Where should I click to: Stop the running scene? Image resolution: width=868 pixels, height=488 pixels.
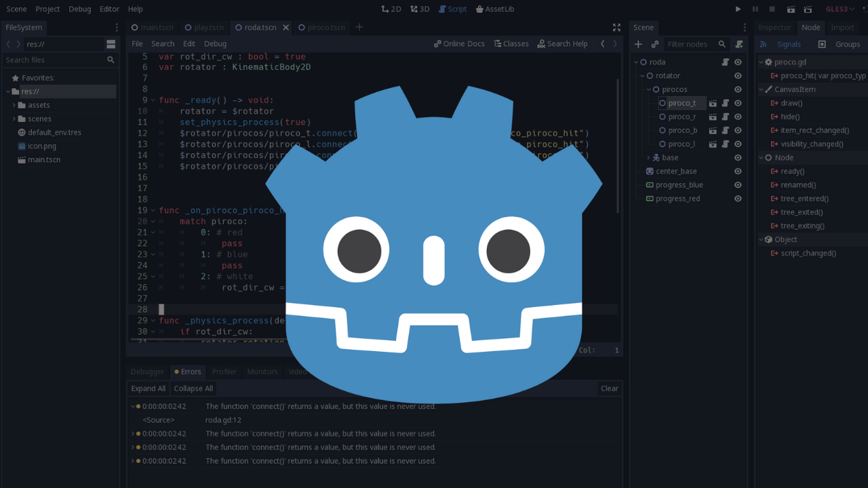tap(772, 9)
